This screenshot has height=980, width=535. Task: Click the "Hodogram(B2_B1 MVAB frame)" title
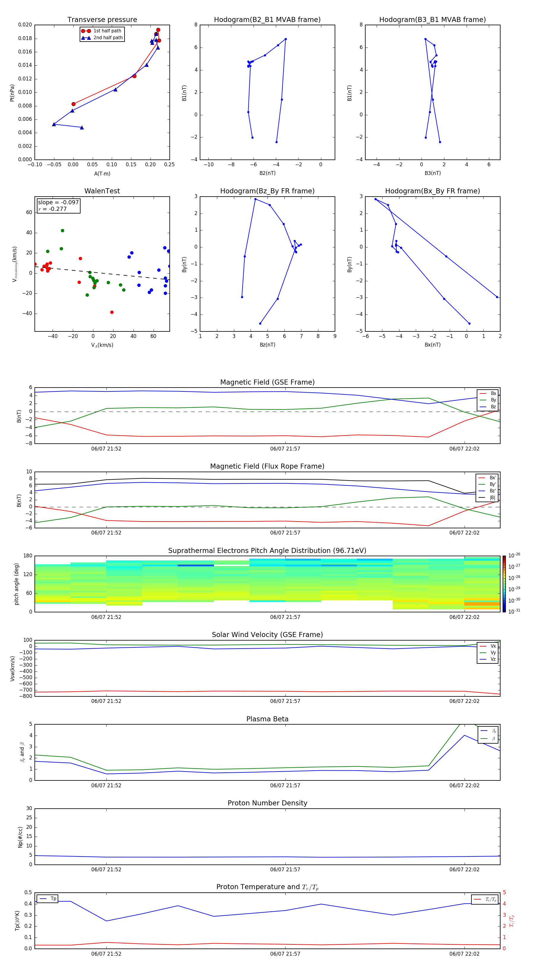click(x=267, y=20)
